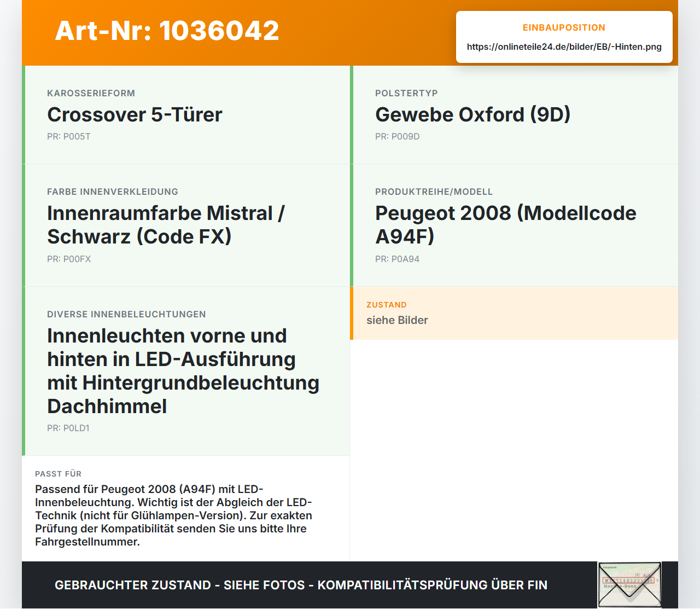Click the ZUSTAND label
Screen dimensions: 700x609
[387, 305]
